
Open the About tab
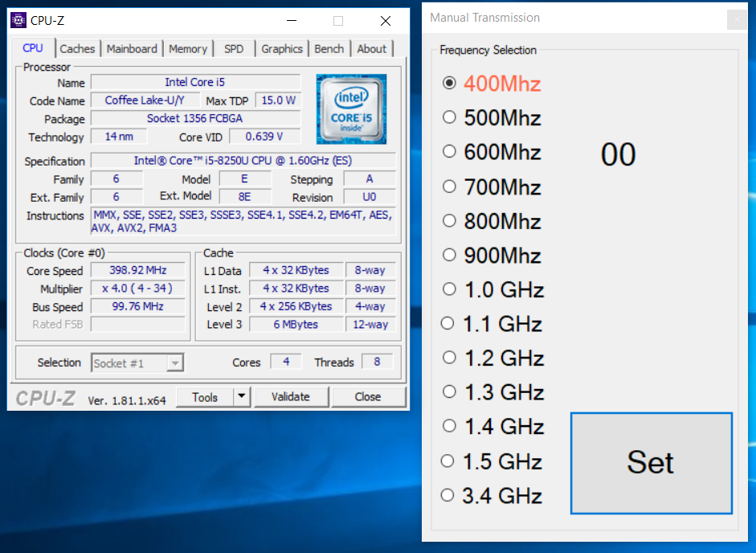click(x=371, y=49)
